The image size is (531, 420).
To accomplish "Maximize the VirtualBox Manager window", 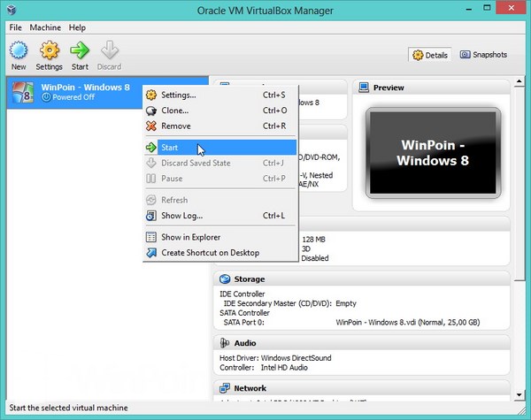I will [487, 8].
